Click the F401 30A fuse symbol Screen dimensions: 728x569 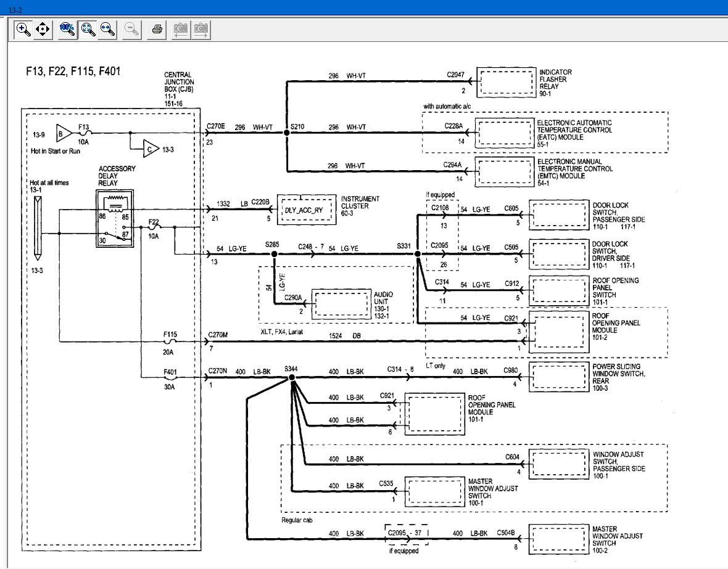[x=170, y=378]
